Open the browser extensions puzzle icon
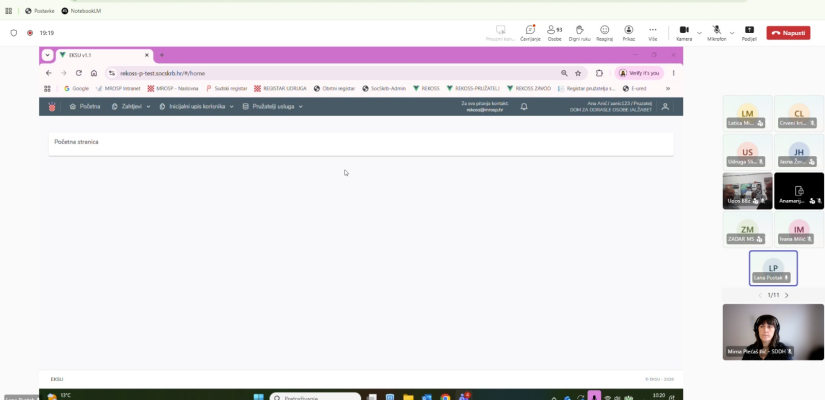 [x=599, y=73]
